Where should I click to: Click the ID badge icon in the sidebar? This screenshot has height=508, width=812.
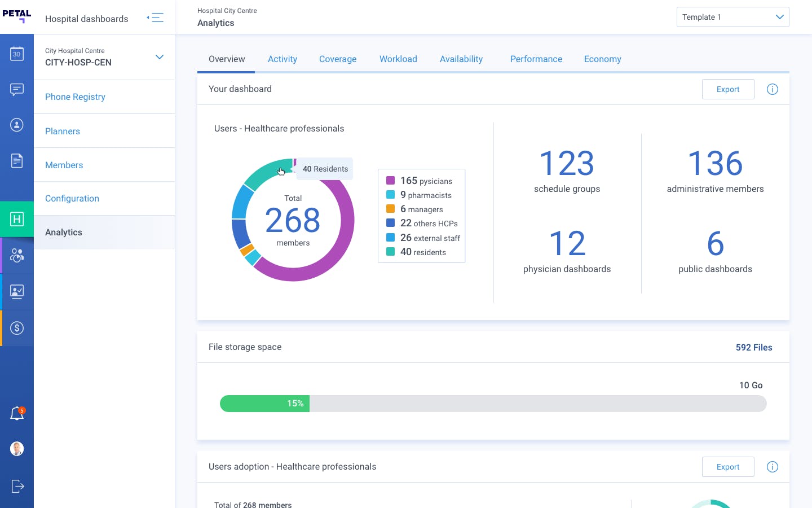(x=17, y=291)
